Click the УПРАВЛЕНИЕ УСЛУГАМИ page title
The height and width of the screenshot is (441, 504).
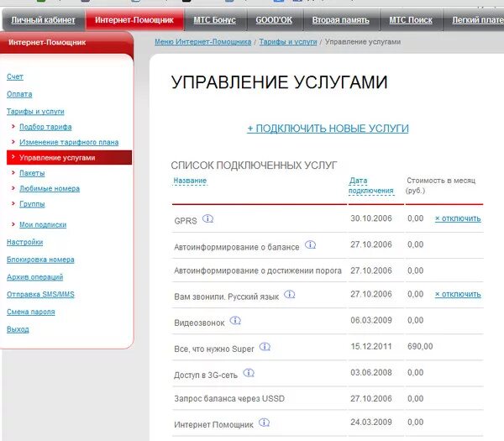coord(280,82)
